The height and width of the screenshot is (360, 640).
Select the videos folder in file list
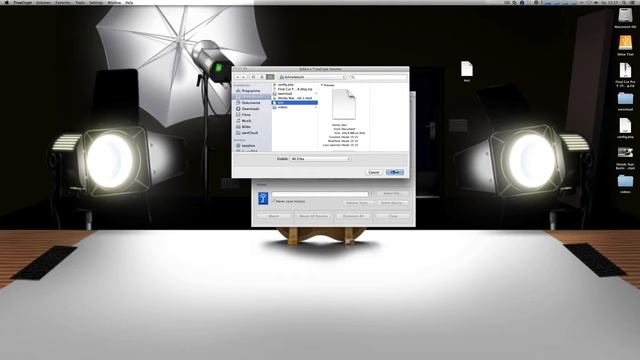click(282, 107)
